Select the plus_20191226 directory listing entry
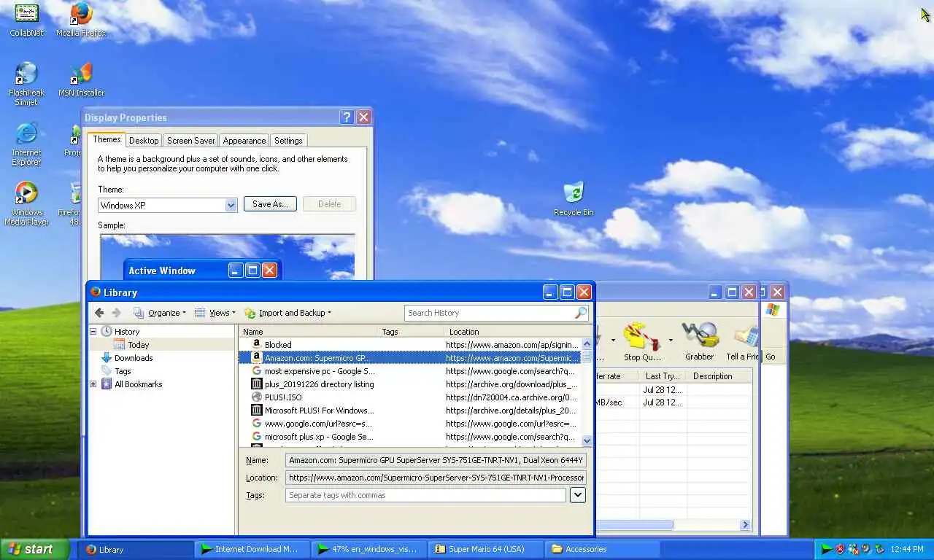The width and height of the screenshot is (934, 560). pos(409,384)
